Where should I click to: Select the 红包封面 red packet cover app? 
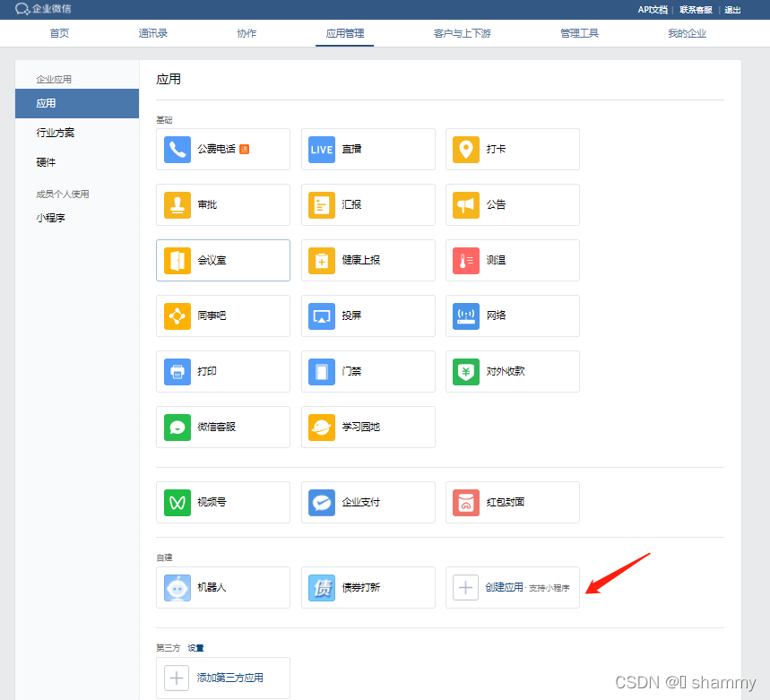coord(512,502)
